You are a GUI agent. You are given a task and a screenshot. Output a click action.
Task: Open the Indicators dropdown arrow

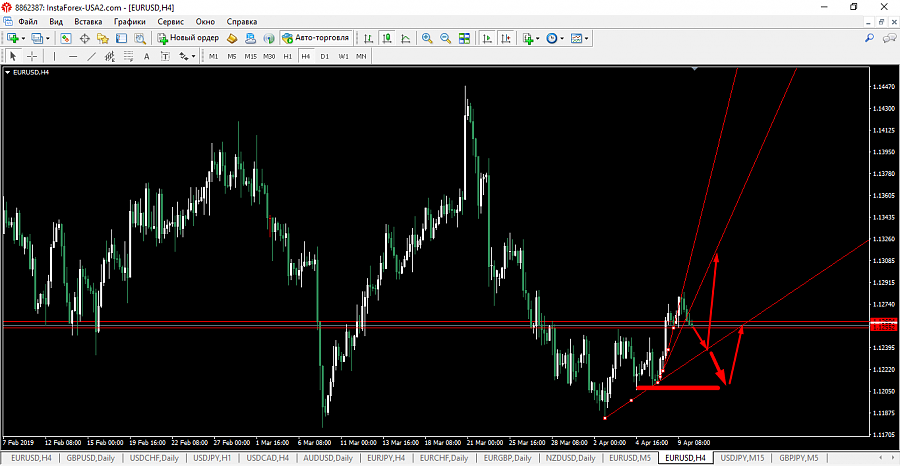pos(538,38)
